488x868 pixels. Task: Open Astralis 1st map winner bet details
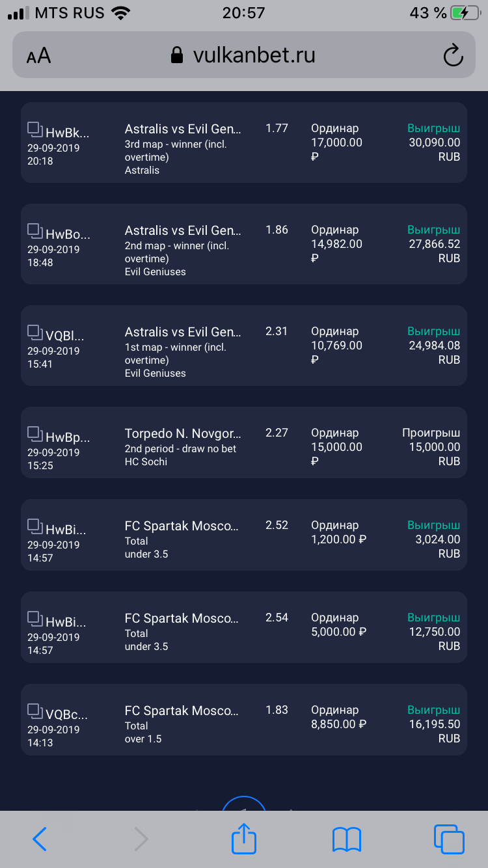pos(244,346)
